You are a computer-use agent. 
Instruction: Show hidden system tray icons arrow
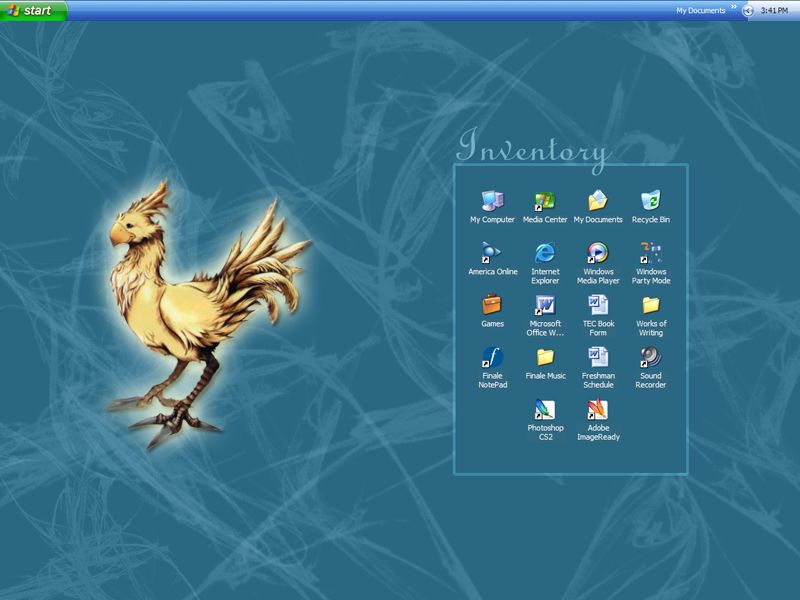pyautogui.click(x=748, y=10)
